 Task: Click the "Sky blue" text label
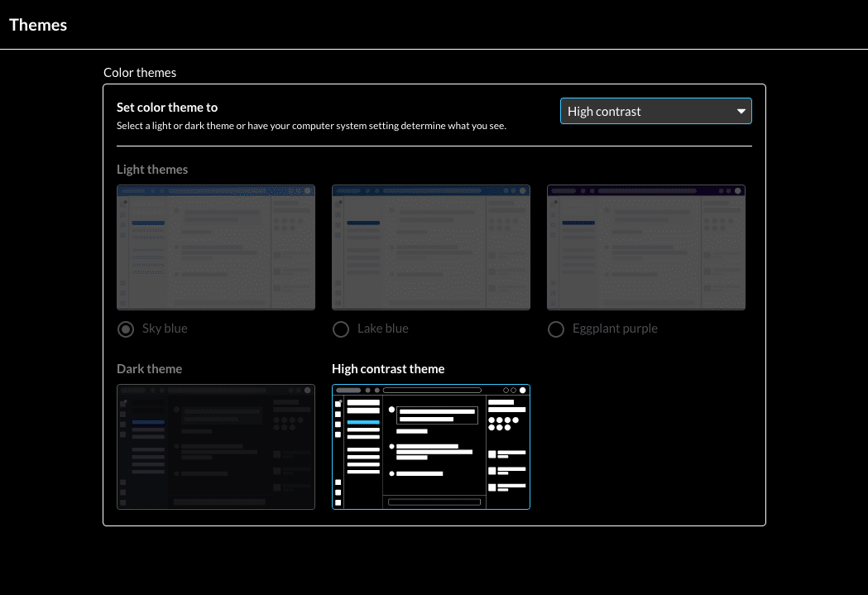click(165, 329)
